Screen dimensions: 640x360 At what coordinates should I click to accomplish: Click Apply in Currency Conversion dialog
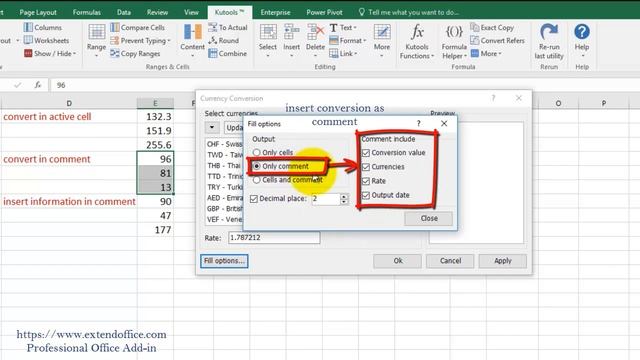pyautogui.click(x=502, y=261)
